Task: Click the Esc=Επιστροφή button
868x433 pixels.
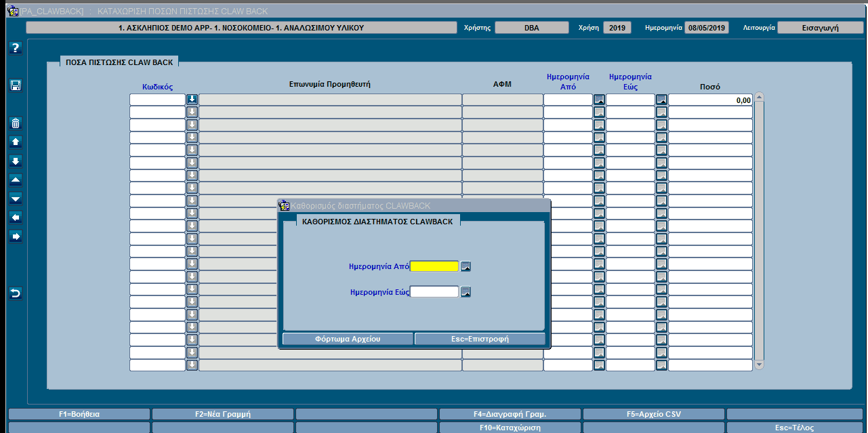Action: click(x=480, y=339)
